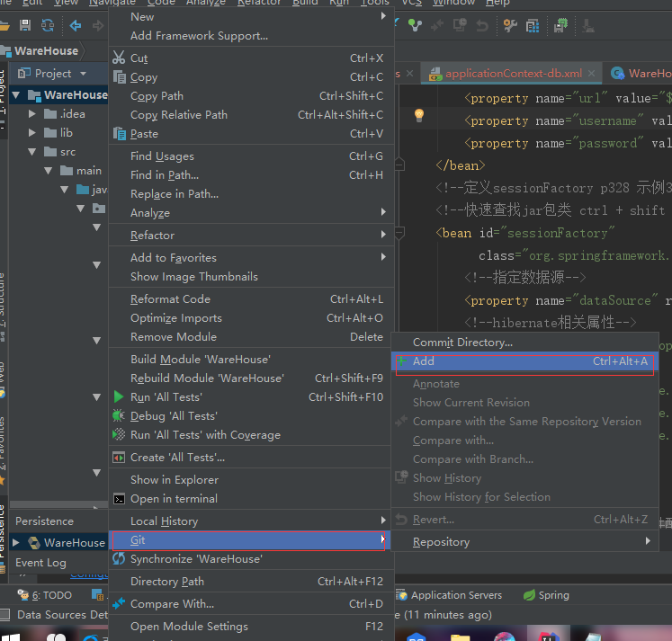Screen dimensions: 672x641
Task: Collapse the WareHouse root tree node
Action: pyautogui.click(x=16, y=94)
